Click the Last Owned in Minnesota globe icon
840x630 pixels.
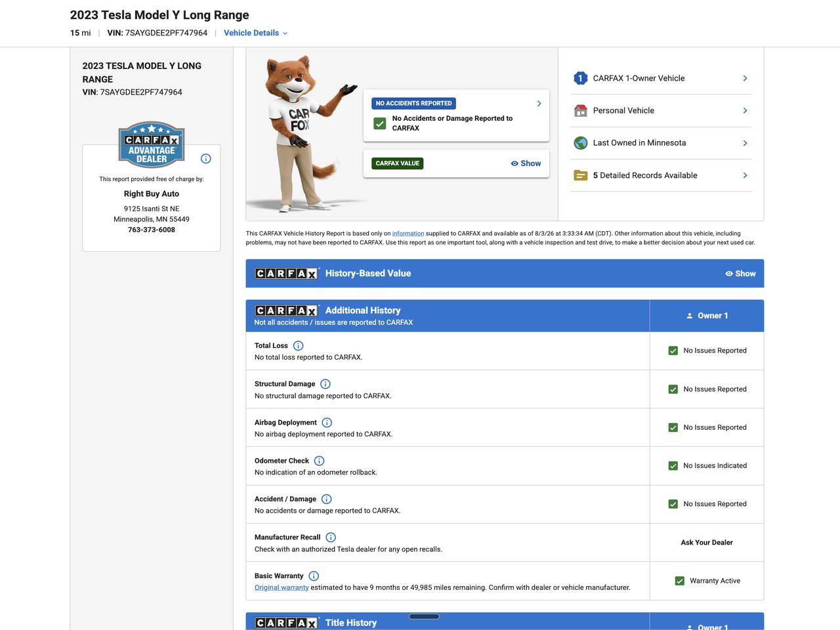point(580,143)
